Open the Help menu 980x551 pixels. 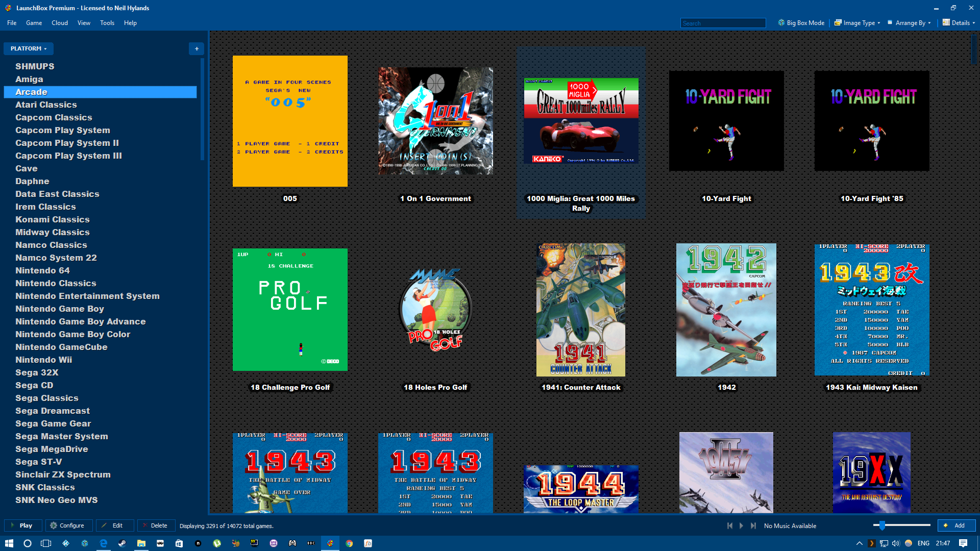(x=130, y=23)
